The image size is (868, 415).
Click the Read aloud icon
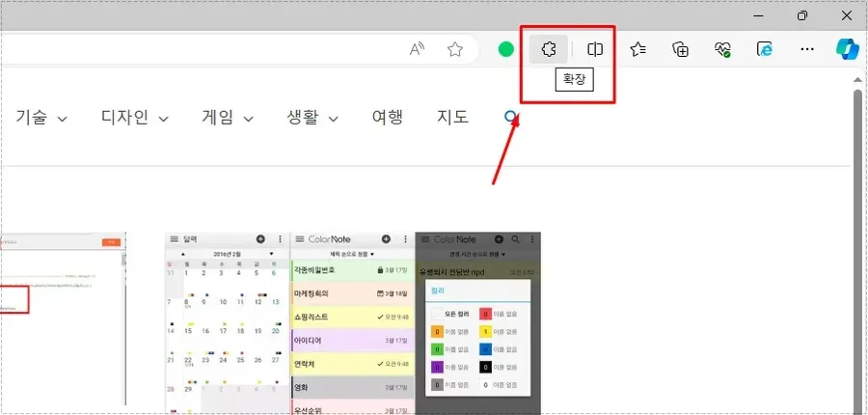pyautogui.click(x=417, y=50)
